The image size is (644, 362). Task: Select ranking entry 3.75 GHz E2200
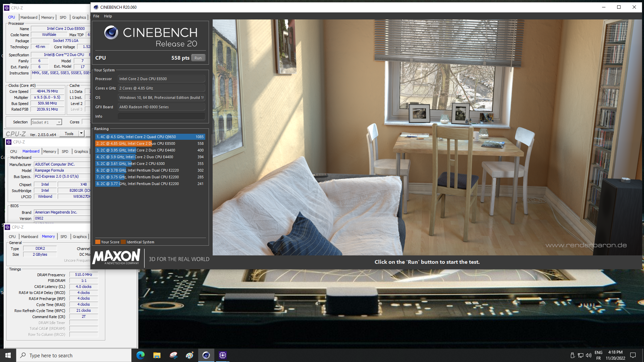coord(150,177)
